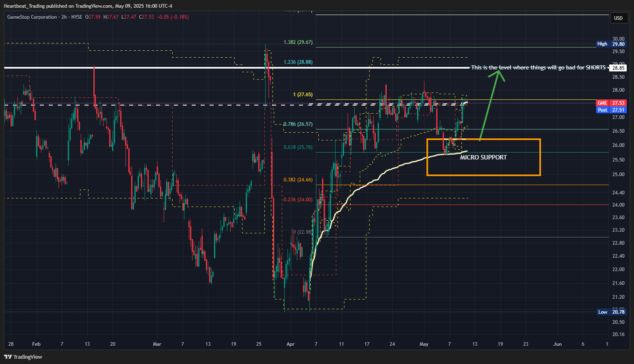Select the 1.236 (28.88) Fibonacci label
The height and width of the screenshot is (364, 634).
click(298, 62)
